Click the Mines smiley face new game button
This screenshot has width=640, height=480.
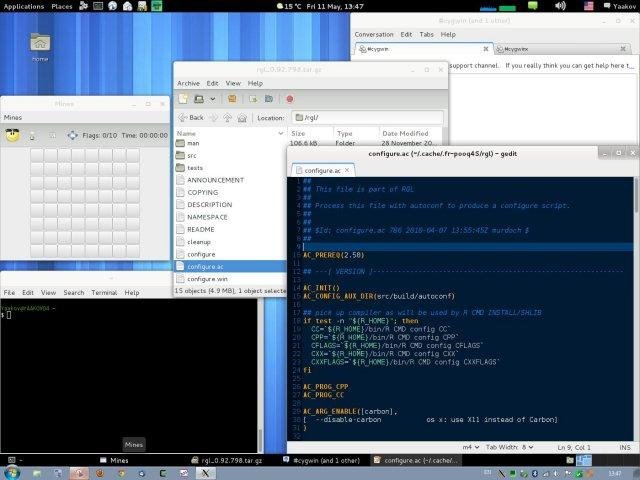(x=12, y=135)
